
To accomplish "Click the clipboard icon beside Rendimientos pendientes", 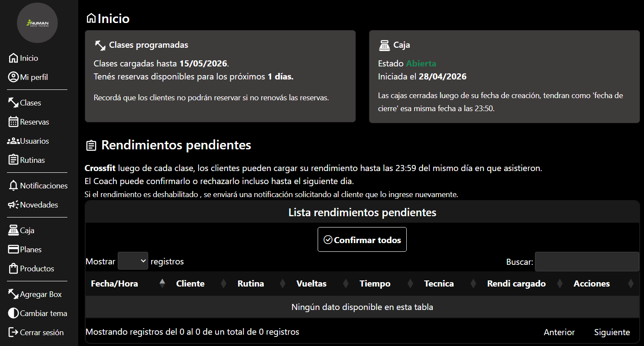I will tap(91, 145).
